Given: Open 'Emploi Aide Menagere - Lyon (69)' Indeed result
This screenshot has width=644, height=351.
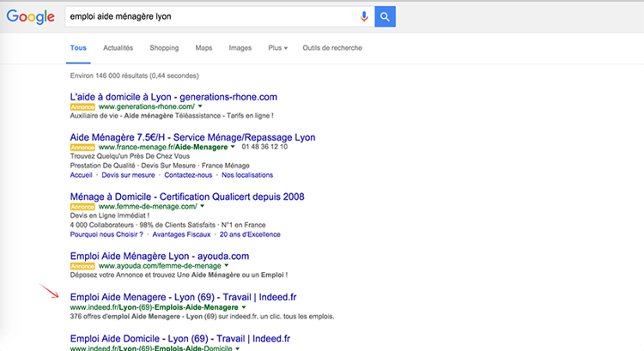Looking at the screenshot, I should point(183,297).
